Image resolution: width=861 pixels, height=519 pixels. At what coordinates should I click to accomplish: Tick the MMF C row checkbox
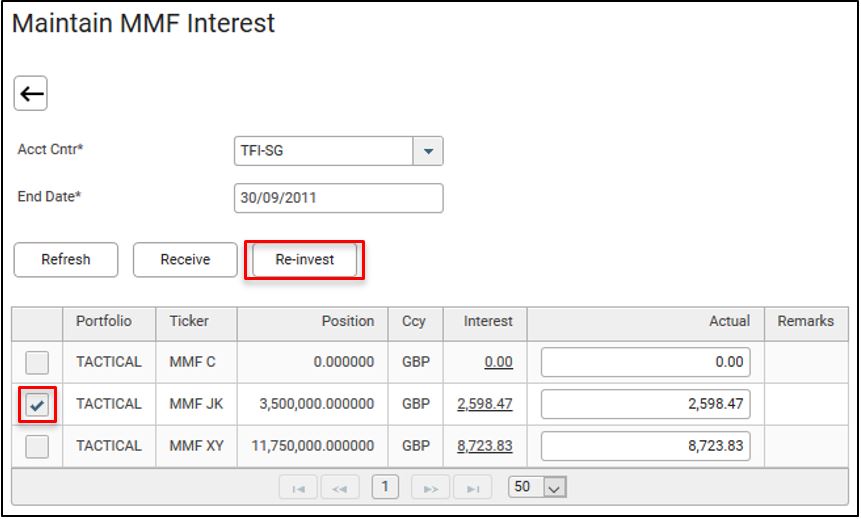(x=37, y=362)
